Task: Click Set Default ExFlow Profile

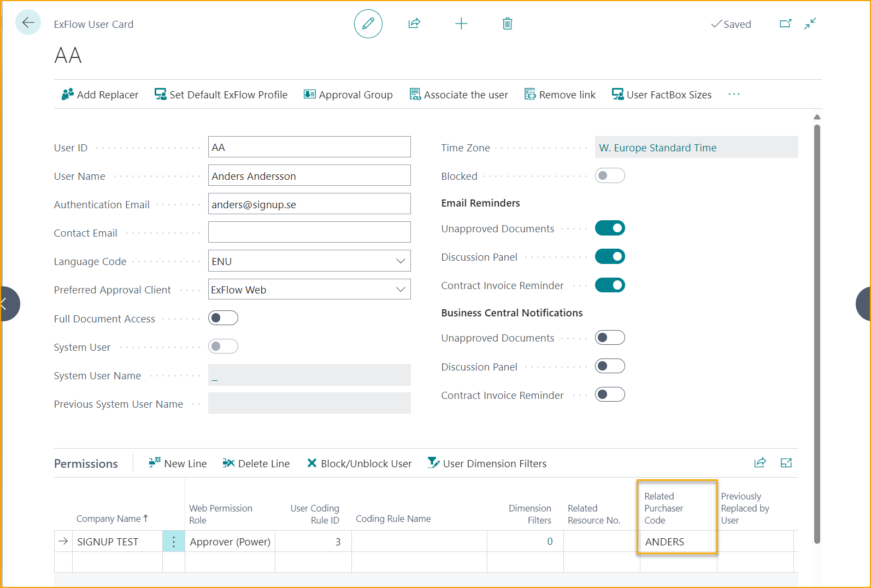Action: pyautogui.click(x=221, y=95)
